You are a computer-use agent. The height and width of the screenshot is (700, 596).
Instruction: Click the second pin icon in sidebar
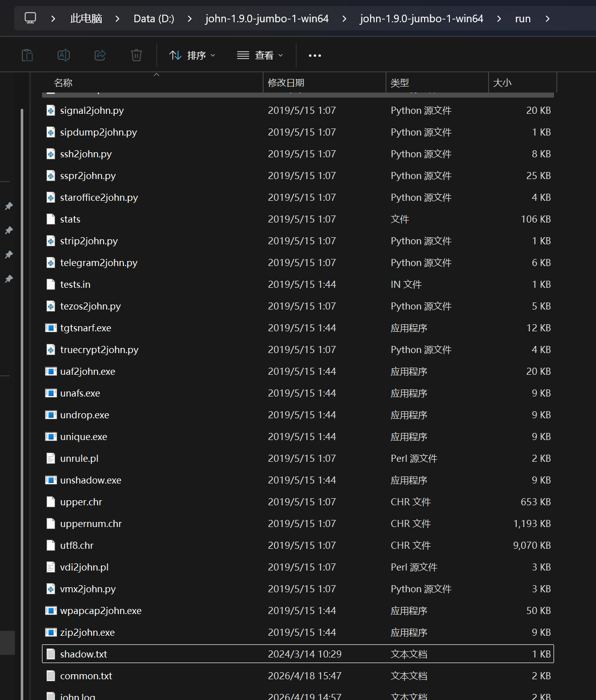tap(9, 230)
